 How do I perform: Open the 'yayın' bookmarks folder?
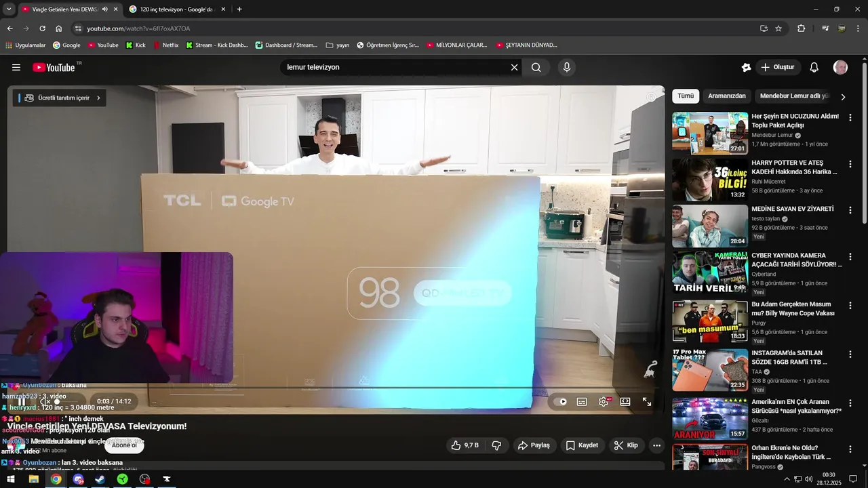(338, 45)
